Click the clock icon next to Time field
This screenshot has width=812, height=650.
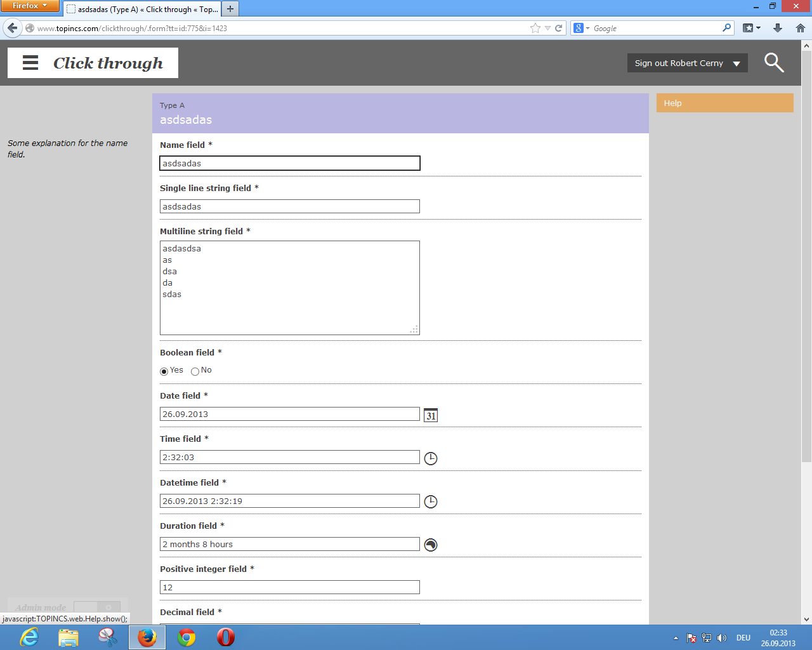(431, 458)
